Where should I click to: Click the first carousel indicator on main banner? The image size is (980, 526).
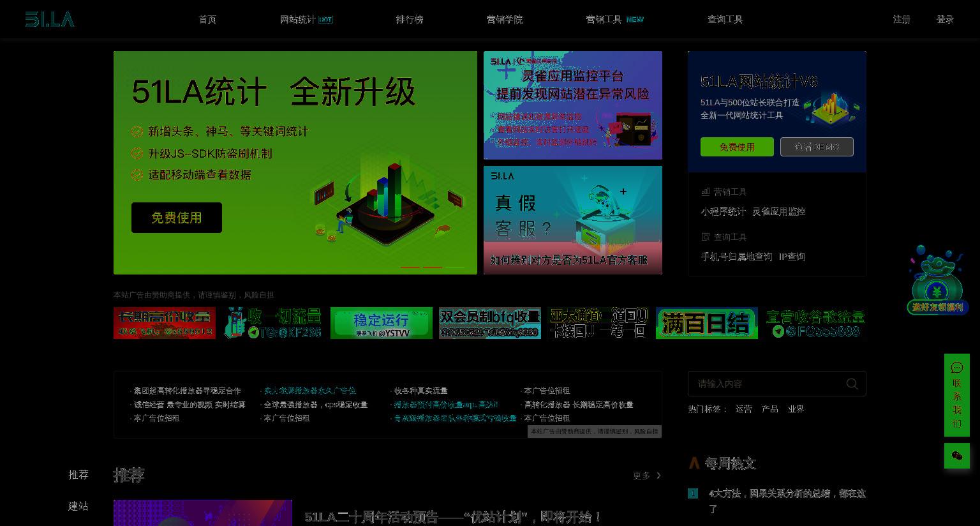point(410,267)
